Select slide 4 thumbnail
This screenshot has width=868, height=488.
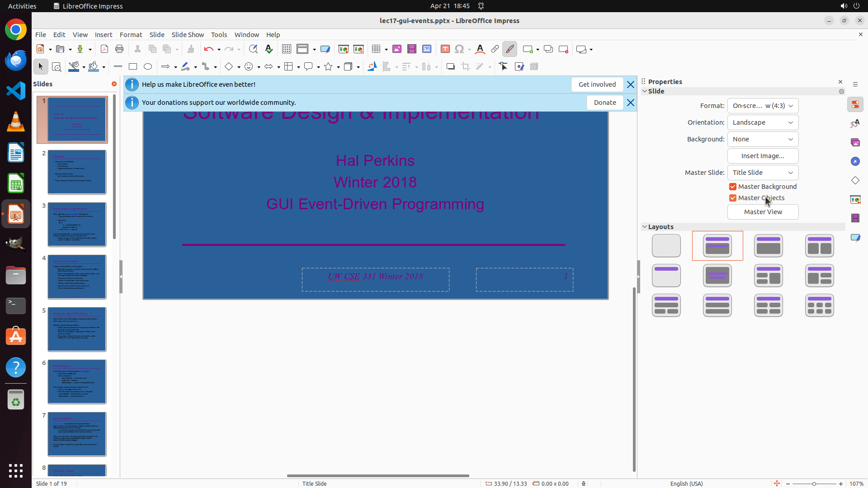(77, 277)
